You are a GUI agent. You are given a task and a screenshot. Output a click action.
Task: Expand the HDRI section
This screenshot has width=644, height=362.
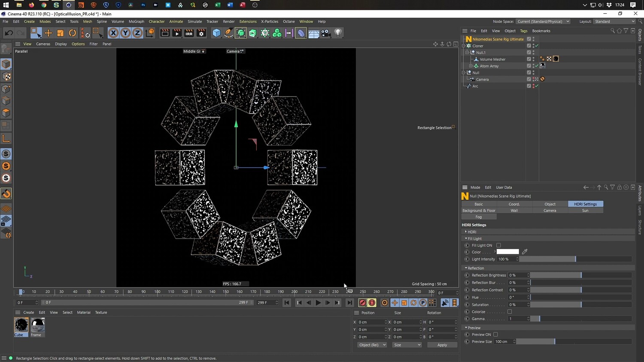[x=466, y=232]
